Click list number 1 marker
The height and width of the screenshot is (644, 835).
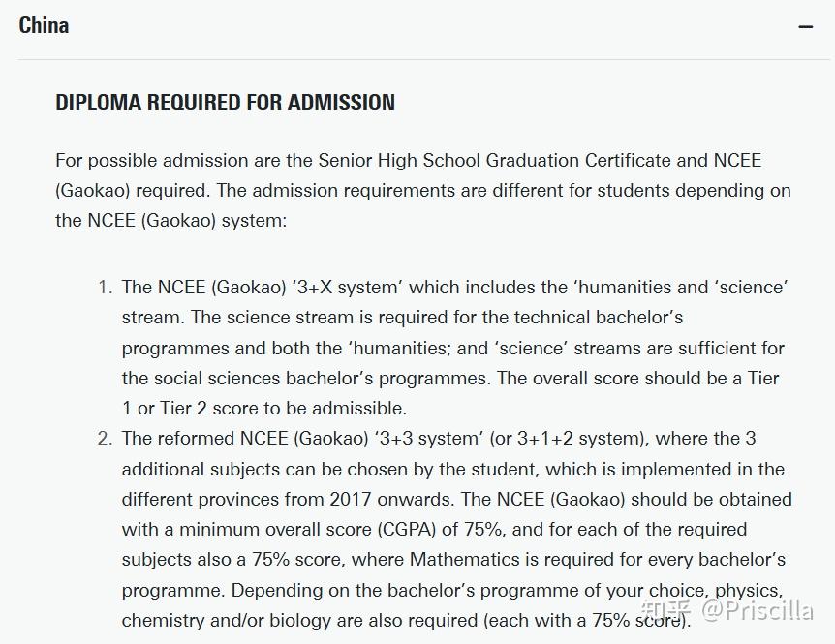click(106, 287)
